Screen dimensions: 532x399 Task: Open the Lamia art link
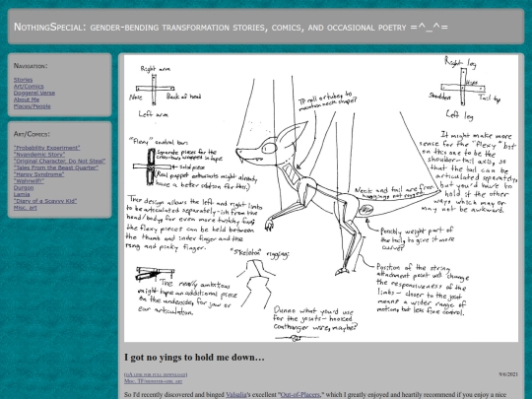tap(22, 194)
